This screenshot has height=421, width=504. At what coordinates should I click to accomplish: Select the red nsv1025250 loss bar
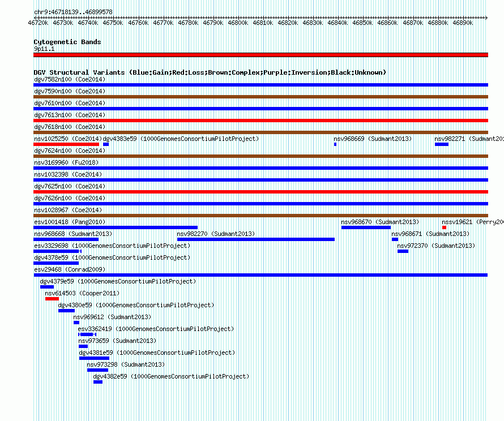pos(66,144)
